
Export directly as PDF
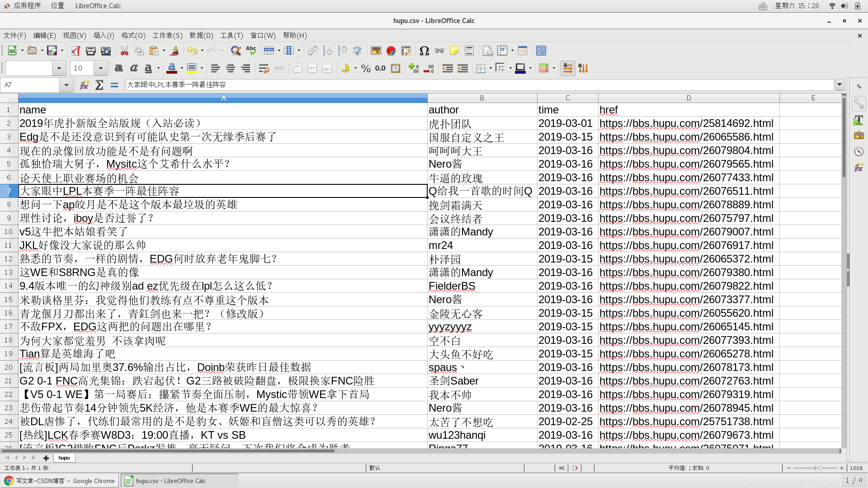pos(76,51)
